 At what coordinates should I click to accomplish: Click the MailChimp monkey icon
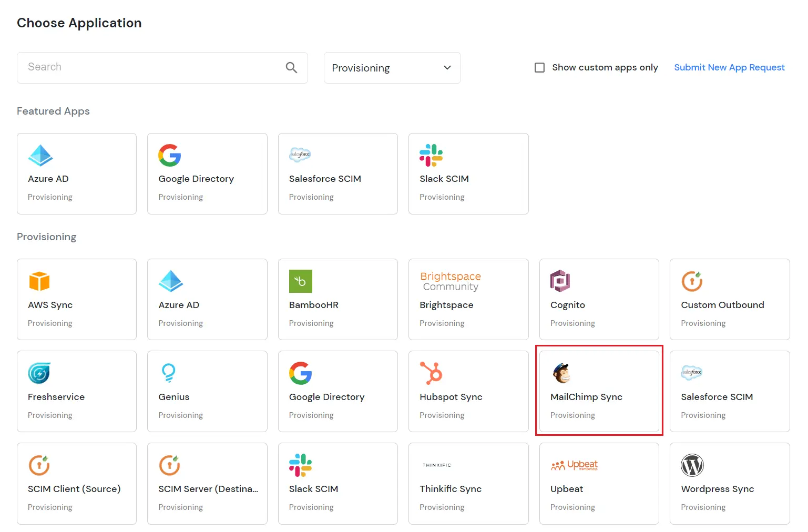point(562,373)
